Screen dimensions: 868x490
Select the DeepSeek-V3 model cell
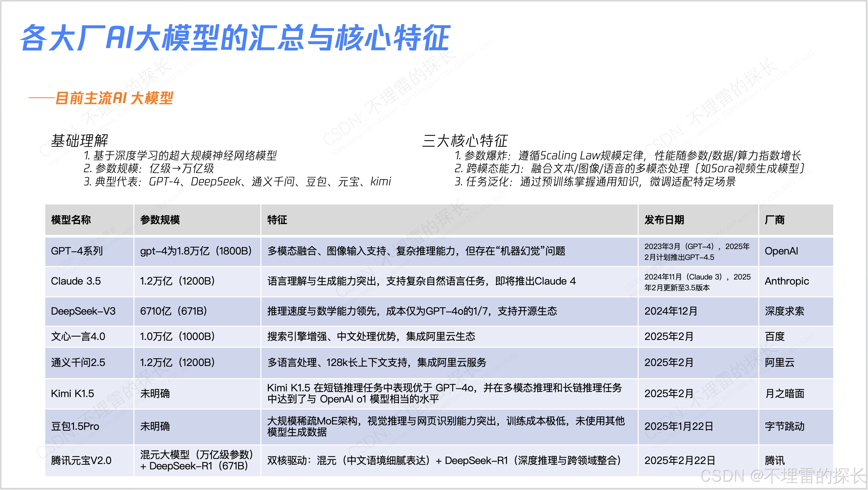(x=83, y=311)
